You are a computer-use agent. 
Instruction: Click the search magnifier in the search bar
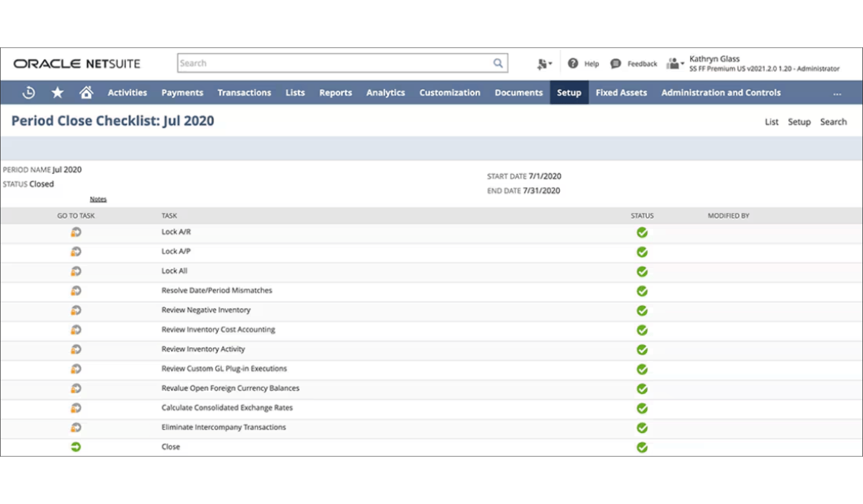[498, 63]
